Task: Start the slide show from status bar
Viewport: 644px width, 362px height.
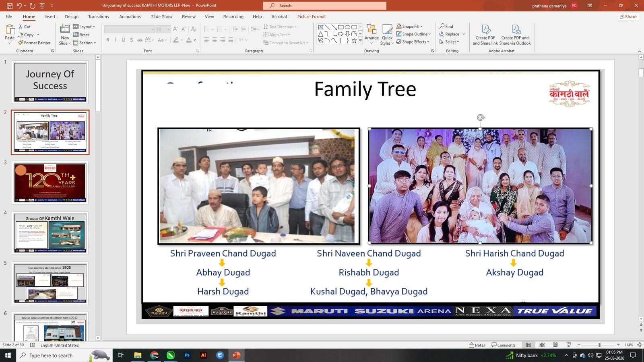Action: click(x=569, y=345)
